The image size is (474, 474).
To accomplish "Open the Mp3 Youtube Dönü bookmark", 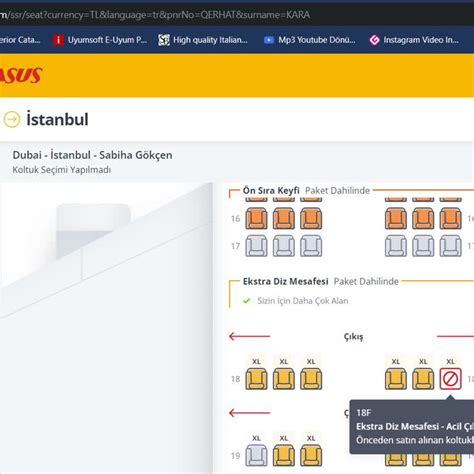I will pos(310,40).
